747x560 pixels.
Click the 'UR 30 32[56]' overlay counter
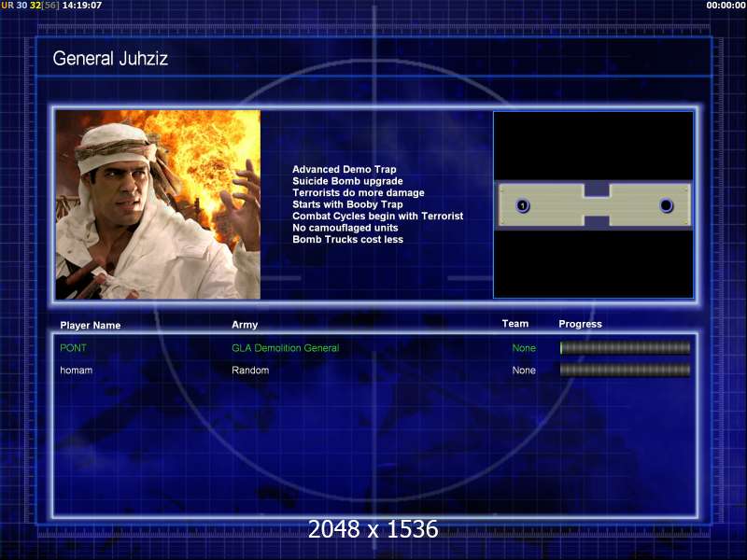[x=30, y=6]
